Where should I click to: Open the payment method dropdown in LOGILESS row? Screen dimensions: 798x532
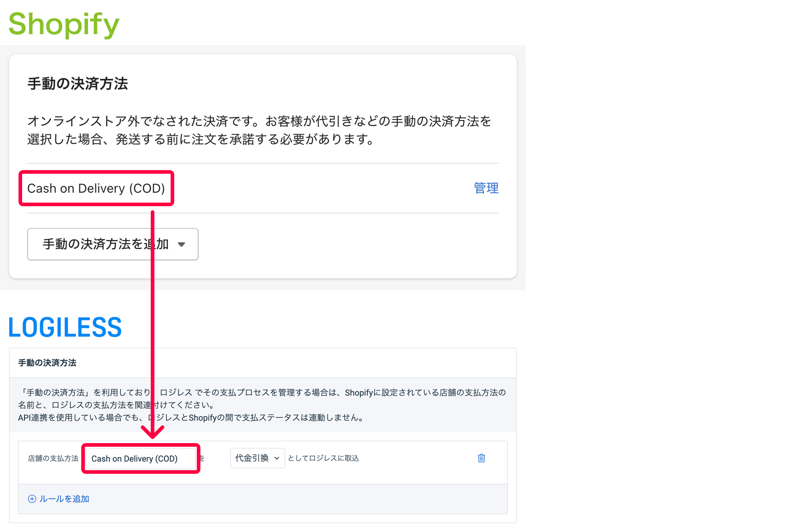(257, 458)
